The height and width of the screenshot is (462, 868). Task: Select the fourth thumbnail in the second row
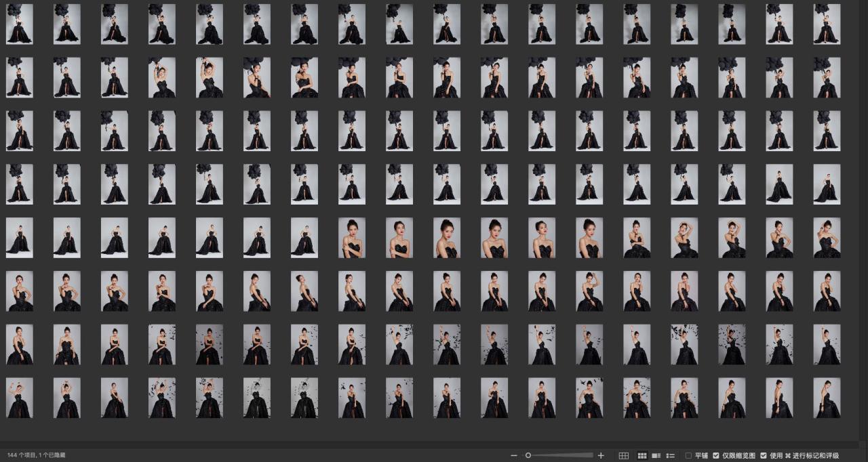(x=162, y=77)
